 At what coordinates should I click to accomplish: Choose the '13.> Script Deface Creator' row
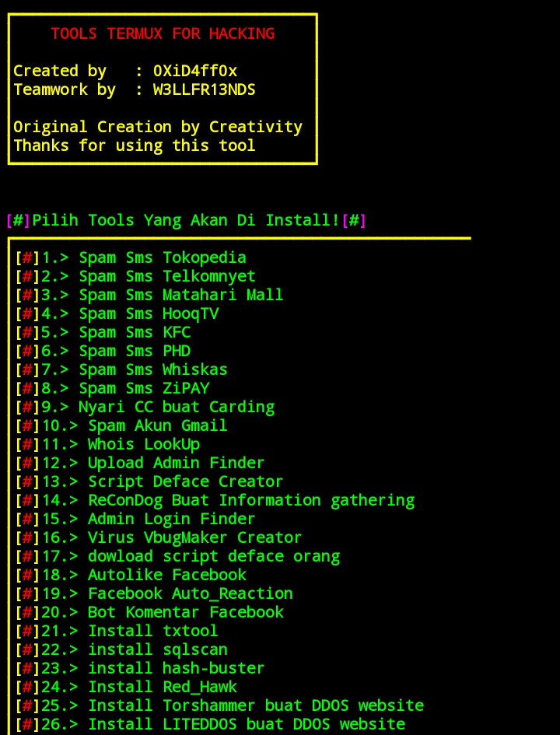[149, 482]
